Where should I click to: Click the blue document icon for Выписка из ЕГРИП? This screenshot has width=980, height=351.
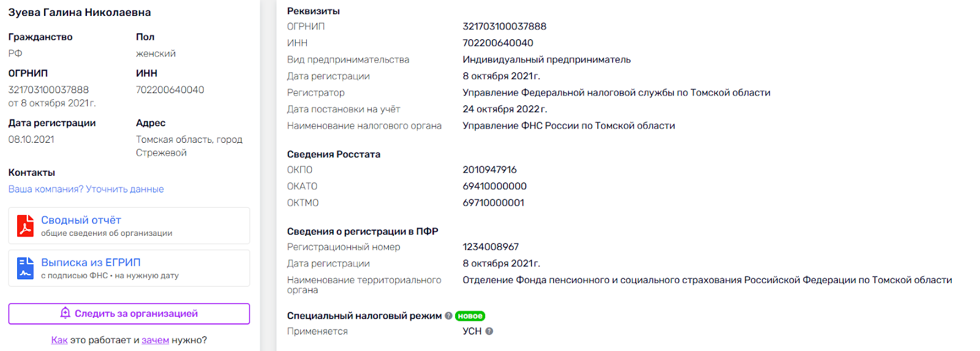point(25,268)
